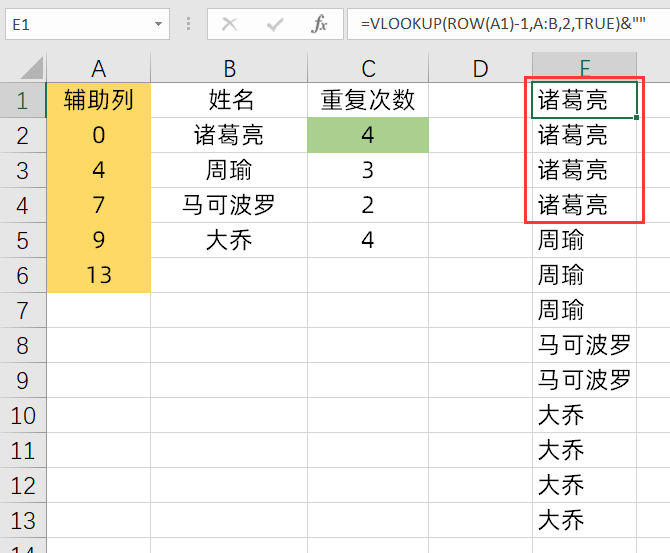Image resolution: width=670 pixels, height=553 pixels.
Task: Select row 3 header
Action: pos(23,171)
